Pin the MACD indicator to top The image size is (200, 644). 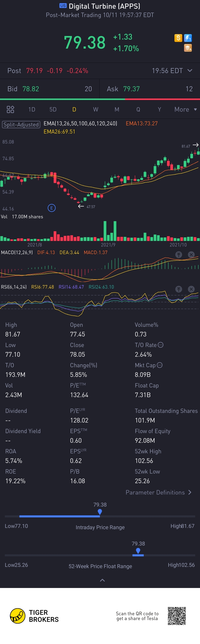179,254
